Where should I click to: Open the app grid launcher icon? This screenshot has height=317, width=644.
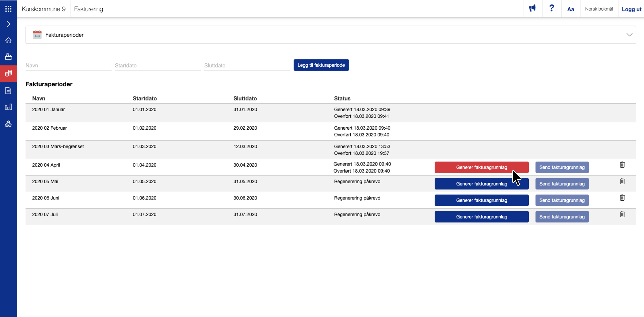coord(8,9)
